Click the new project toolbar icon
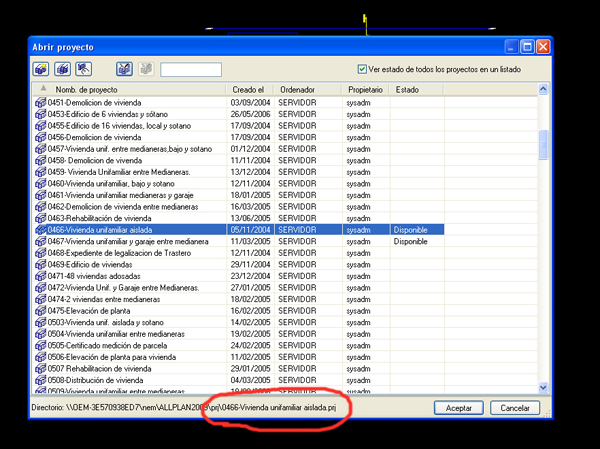The height and width of the screenshot is (449, 600). point(41,69)
